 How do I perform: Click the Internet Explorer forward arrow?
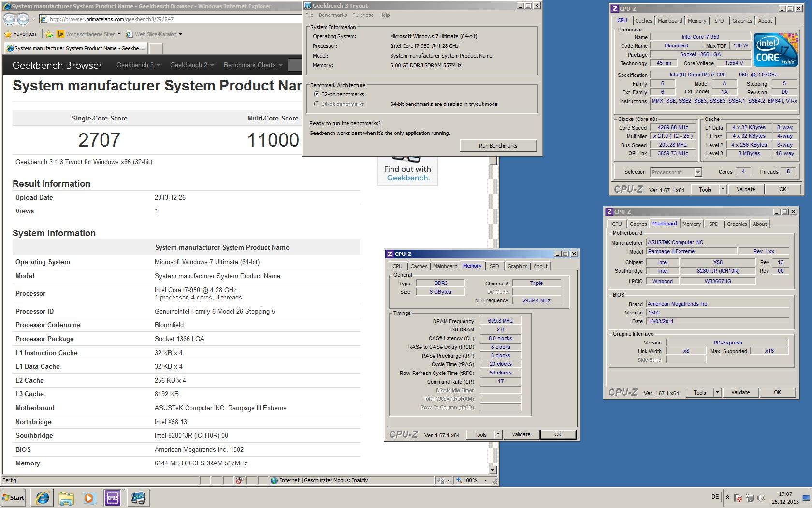(x=23, y=19)
